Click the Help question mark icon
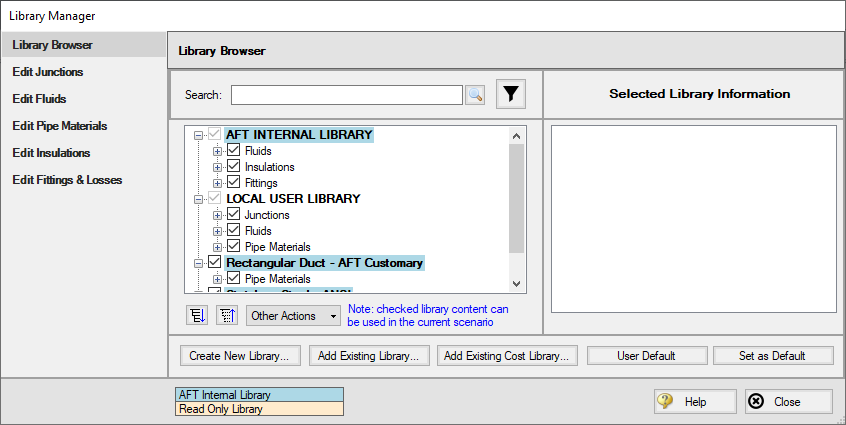Viewport: 846px width, 425px height. [665, 401]
